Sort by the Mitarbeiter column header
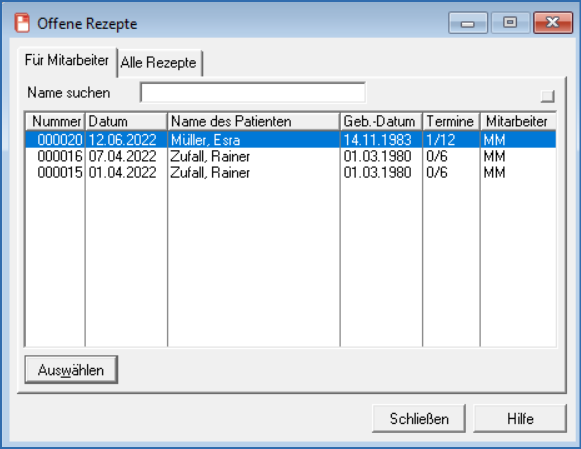 click(518, 122)
